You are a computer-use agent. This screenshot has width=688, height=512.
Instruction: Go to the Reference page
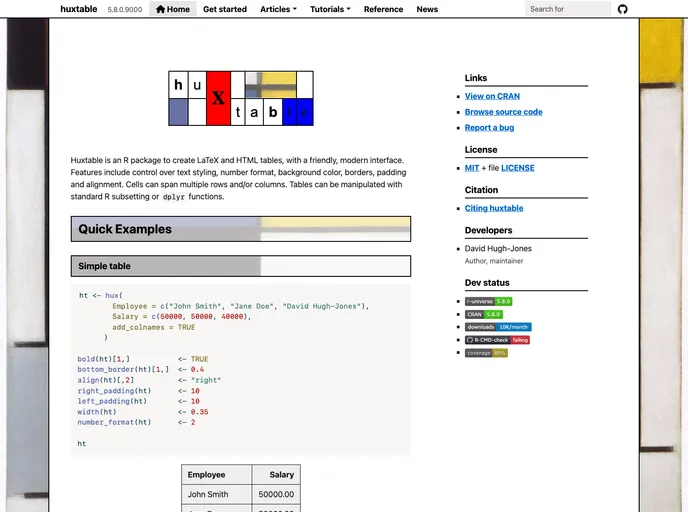point(383,9)
